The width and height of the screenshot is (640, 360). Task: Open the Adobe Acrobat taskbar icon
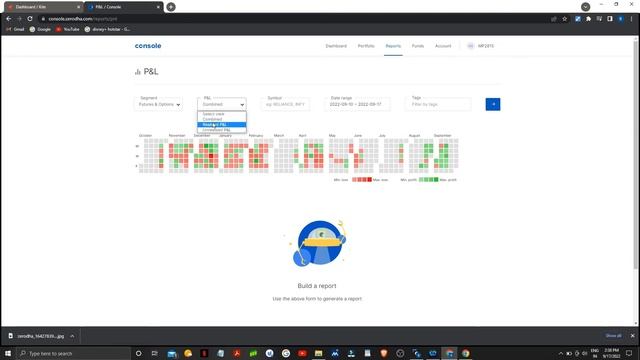tap(237, 353)
